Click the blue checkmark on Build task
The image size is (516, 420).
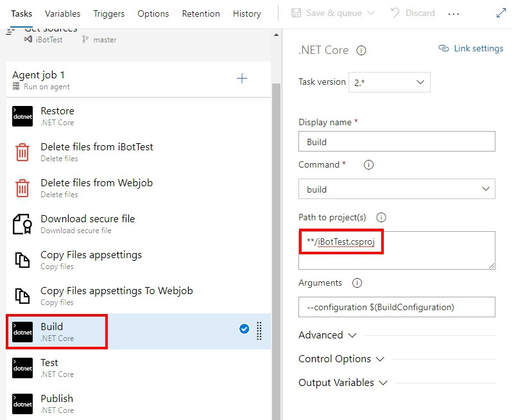(244, 329)
